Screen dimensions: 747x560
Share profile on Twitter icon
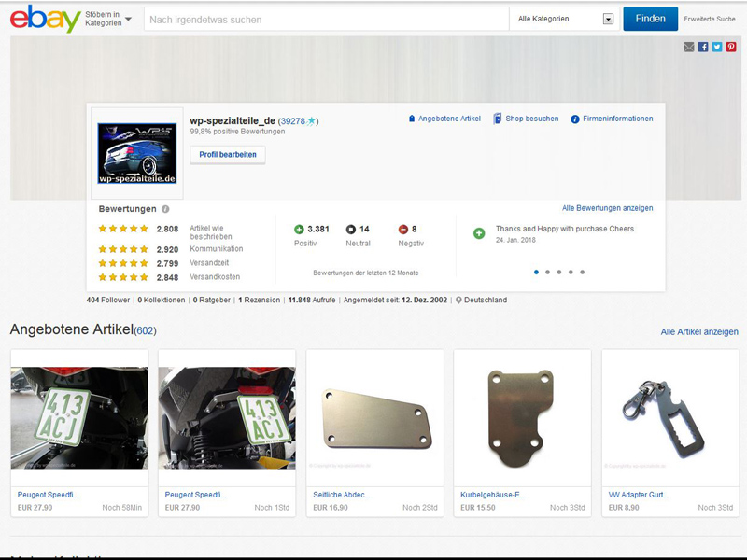pos(717,47)
